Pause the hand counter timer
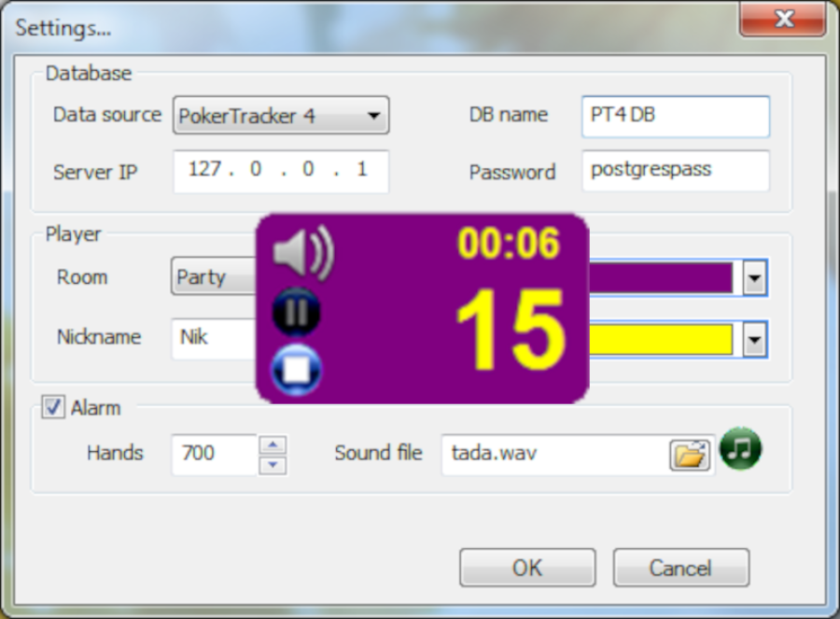Screen dimensions: 840x619 click(296, 313)
